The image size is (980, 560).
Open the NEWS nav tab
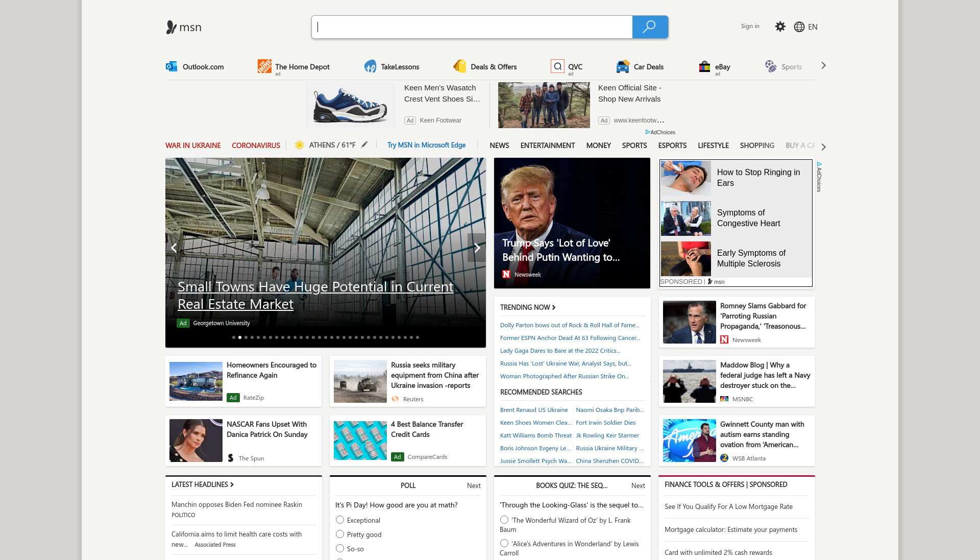[x=499, y=145]
